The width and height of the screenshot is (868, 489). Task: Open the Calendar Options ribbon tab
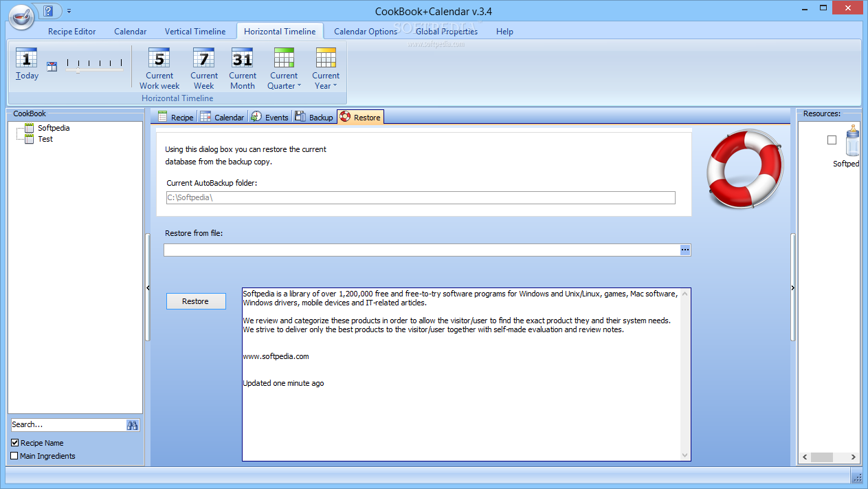click(366, 32)
